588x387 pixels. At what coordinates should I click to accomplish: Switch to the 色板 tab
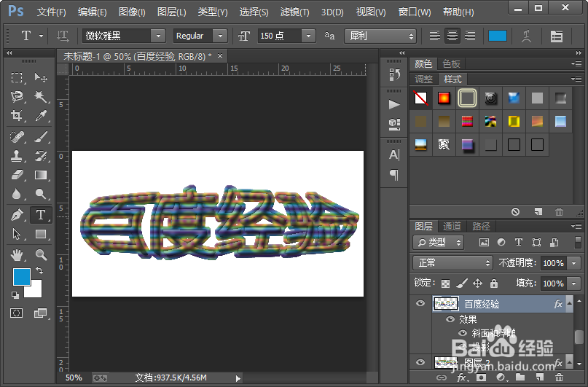click(x=451, y=63)
